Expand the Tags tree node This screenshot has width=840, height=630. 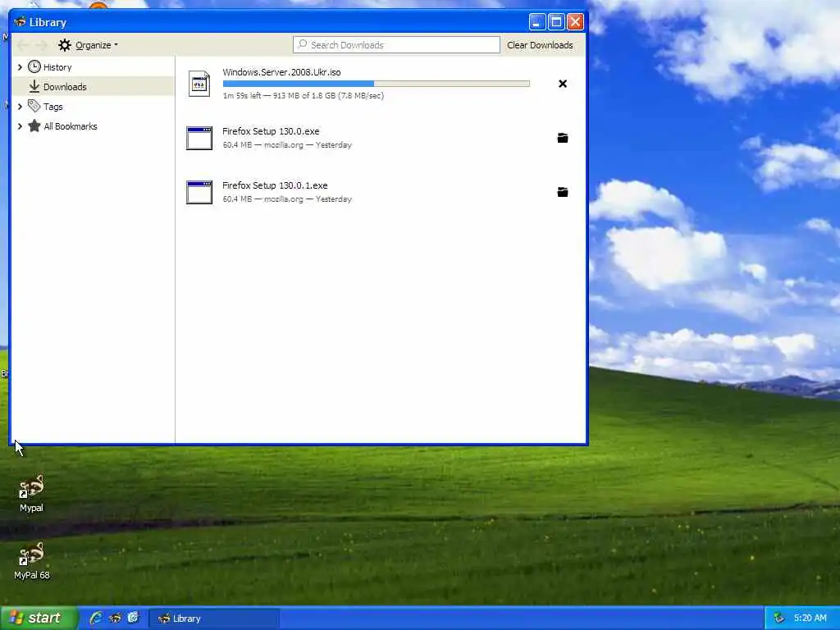point(20,107)
